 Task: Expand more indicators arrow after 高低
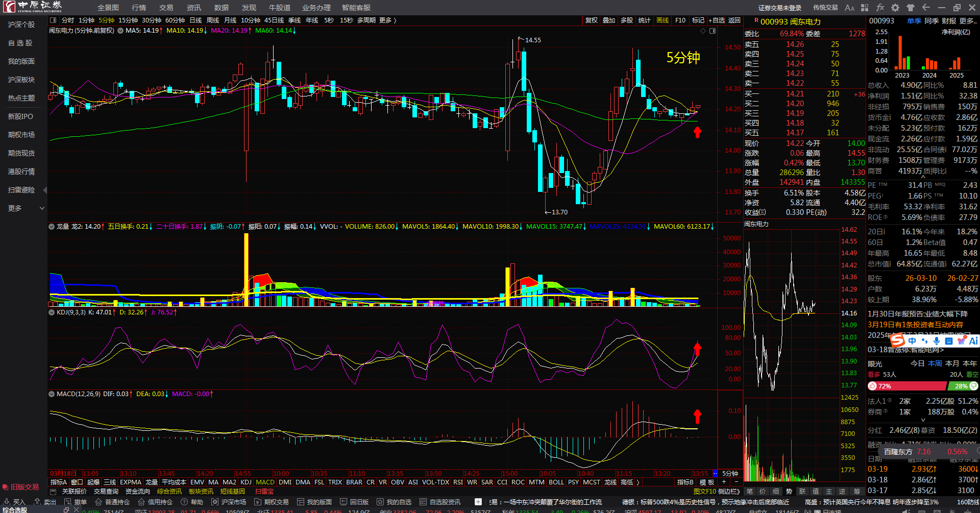click(638, 482)
